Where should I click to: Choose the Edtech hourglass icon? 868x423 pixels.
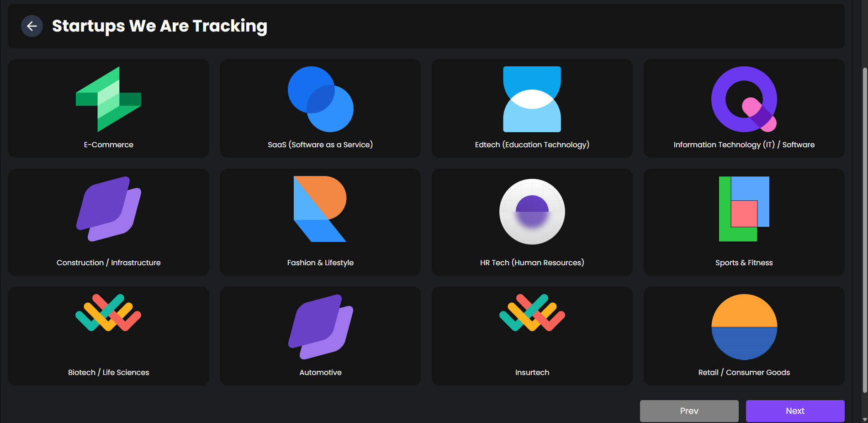[532, 99]
